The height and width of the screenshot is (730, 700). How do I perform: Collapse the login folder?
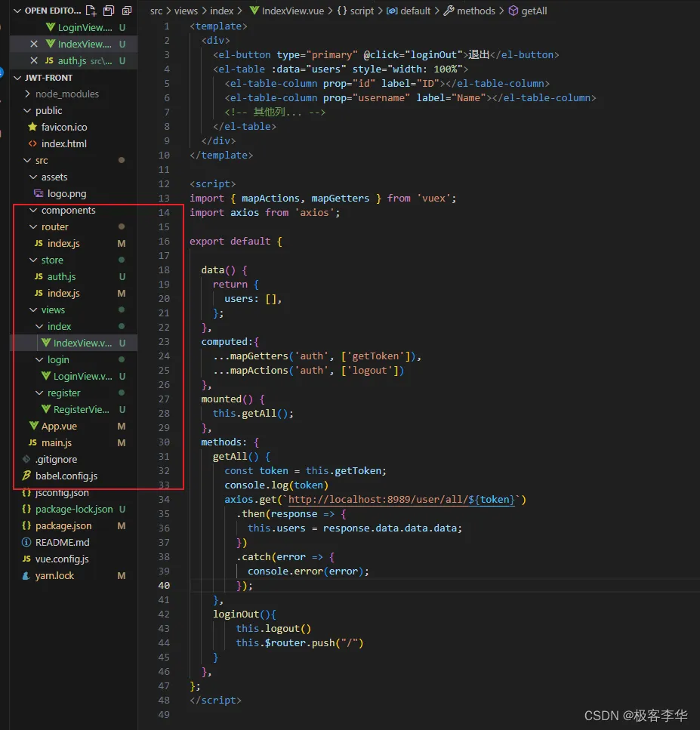39,359
